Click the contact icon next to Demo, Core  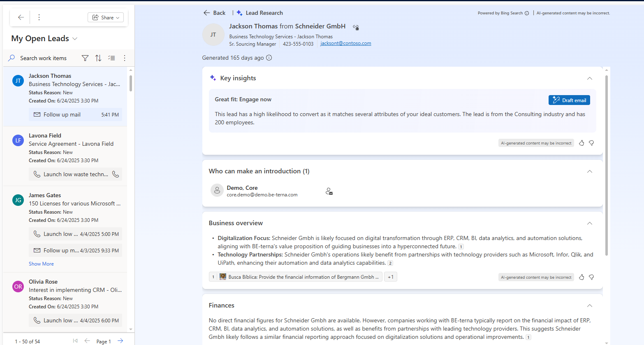click(x=329, y=191)
